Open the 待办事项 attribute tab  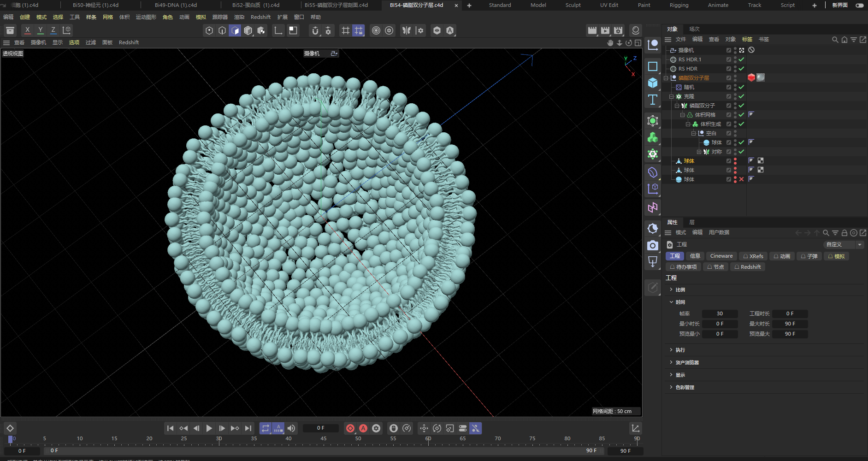(683, 267)
